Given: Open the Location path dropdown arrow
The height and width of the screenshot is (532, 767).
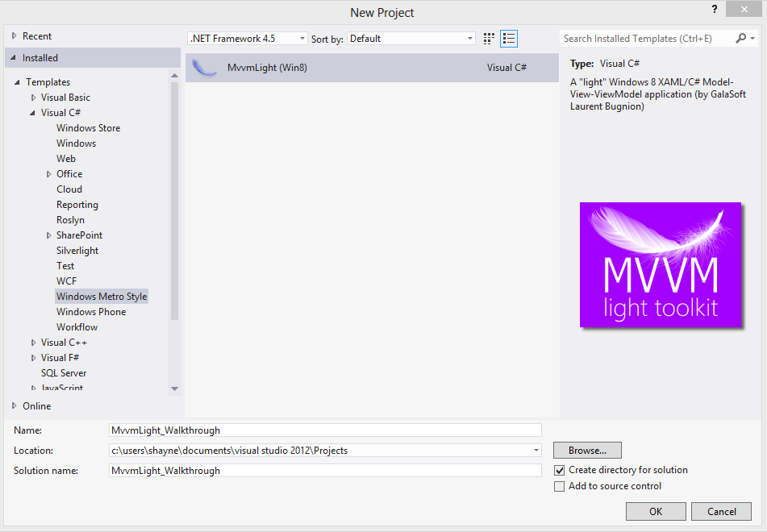Looking at the screenshot, I should point(536,451).
